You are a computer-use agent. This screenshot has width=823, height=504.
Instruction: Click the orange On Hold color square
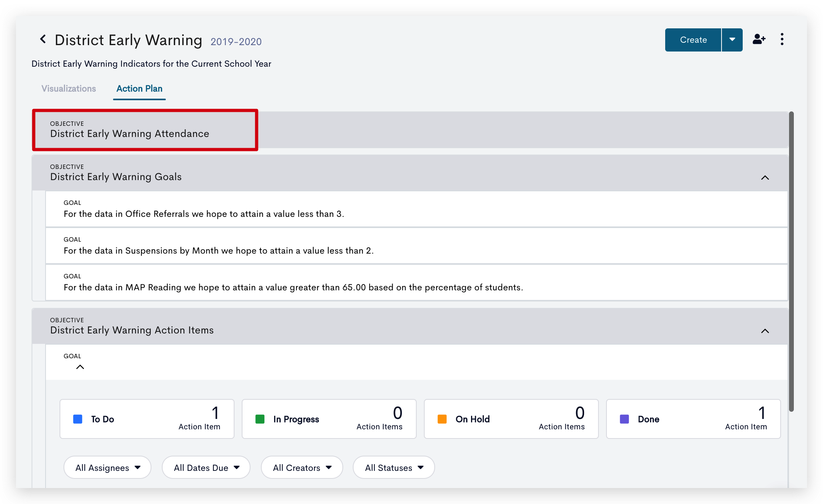(x=442, y=419)
